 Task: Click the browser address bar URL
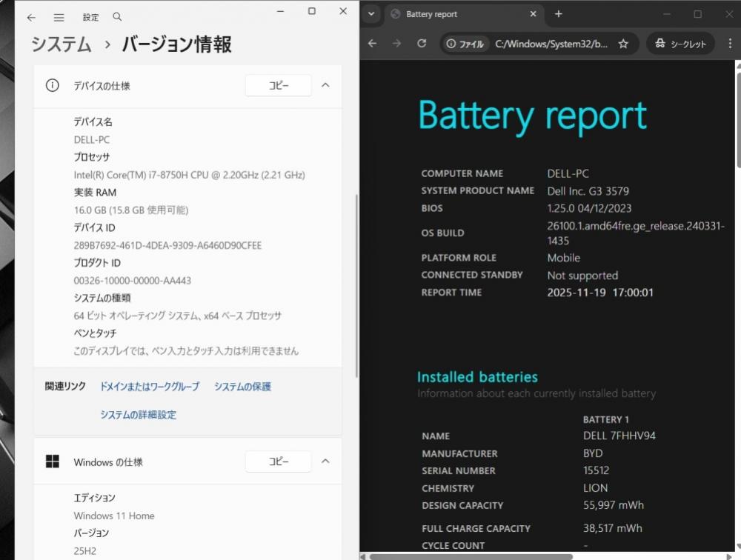click(551, 44)
